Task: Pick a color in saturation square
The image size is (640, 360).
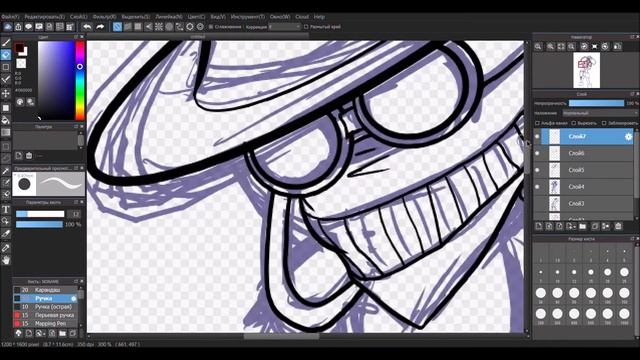Action: click(56, 80)
